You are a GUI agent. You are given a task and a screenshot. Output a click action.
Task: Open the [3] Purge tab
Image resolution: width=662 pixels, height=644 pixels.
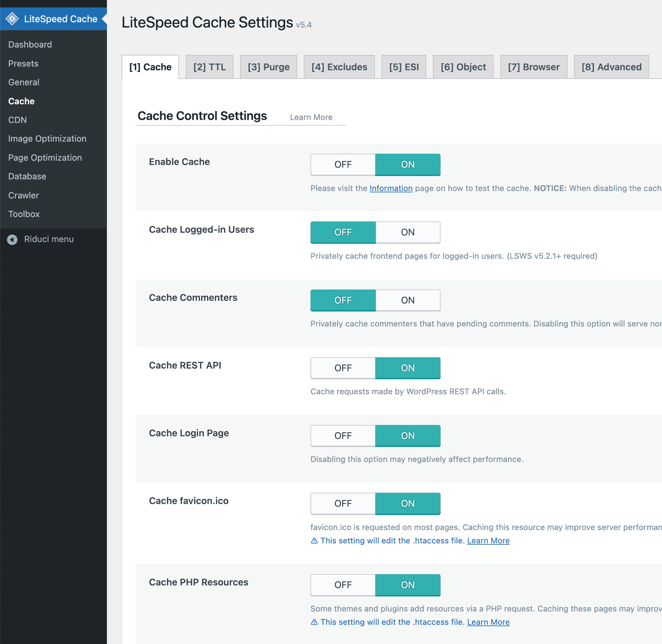tap(269, 67)
